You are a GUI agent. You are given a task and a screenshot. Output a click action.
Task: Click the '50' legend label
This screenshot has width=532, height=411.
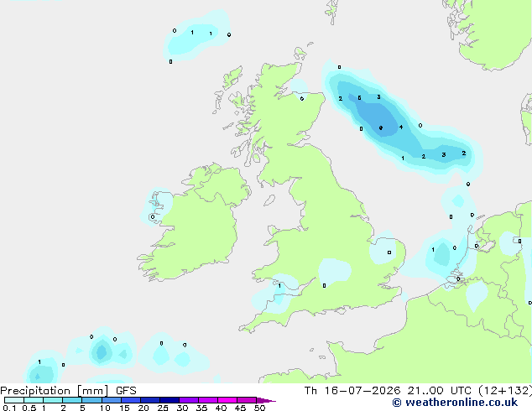point(259,408)
